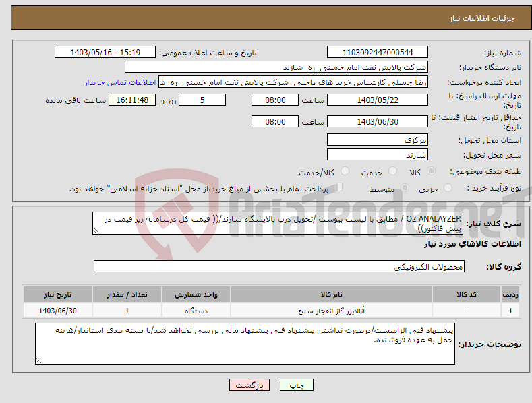The height and width of the screenshot is (403, 532).
Task: Click the response deadline date 1403/05/22
Action: (x=378, y=100)
